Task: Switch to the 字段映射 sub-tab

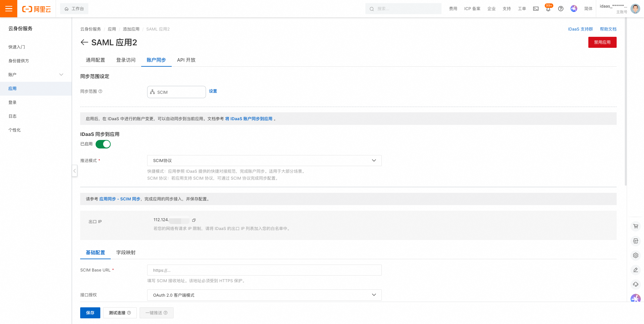Action: pos(126,253)
